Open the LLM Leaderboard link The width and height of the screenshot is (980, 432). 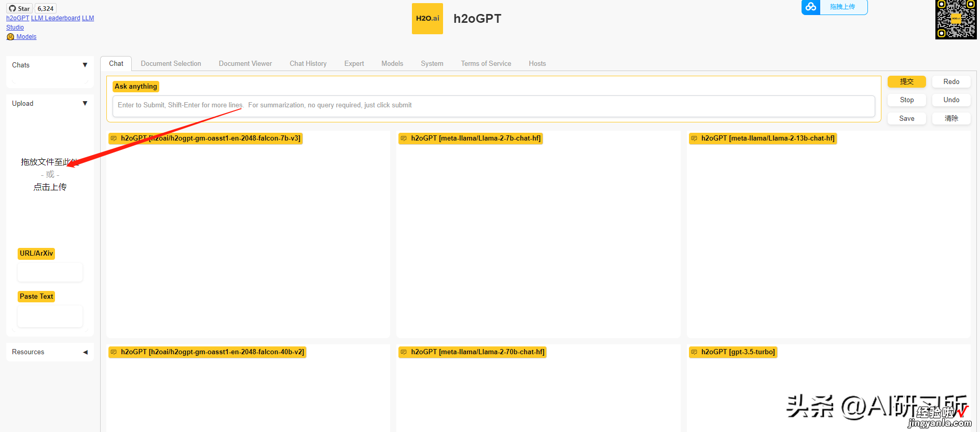tap(56, 18)
